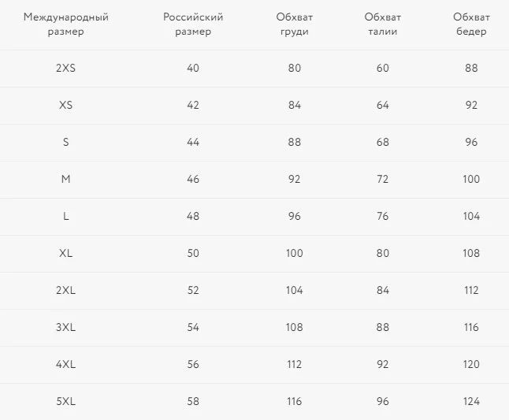Click the 'Обхват бедер' column header
Viewport: 509px width, 420px height.
tap(471, 24)
